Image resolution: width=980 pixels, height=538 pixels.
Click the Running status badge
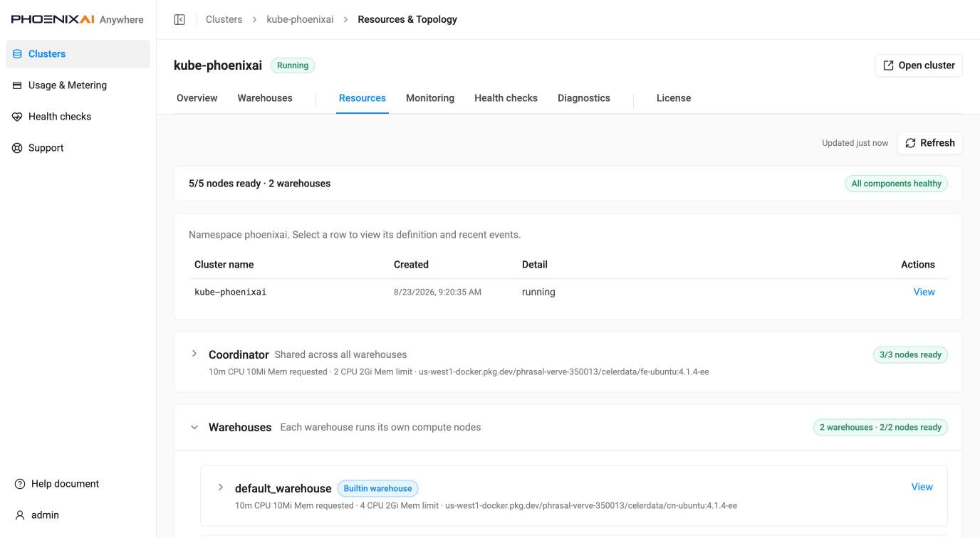293,65
